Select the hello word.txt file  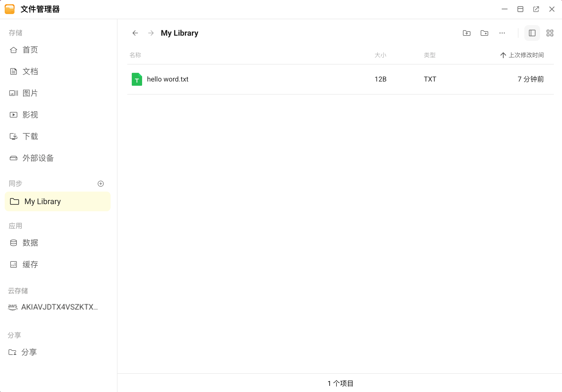click(167, 79)
